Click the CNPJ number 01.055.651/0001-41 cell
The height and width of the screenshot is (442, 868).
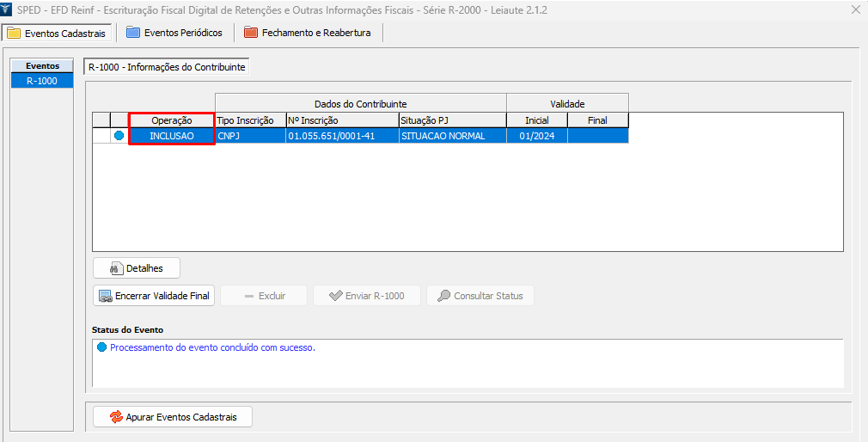point(341,136)
